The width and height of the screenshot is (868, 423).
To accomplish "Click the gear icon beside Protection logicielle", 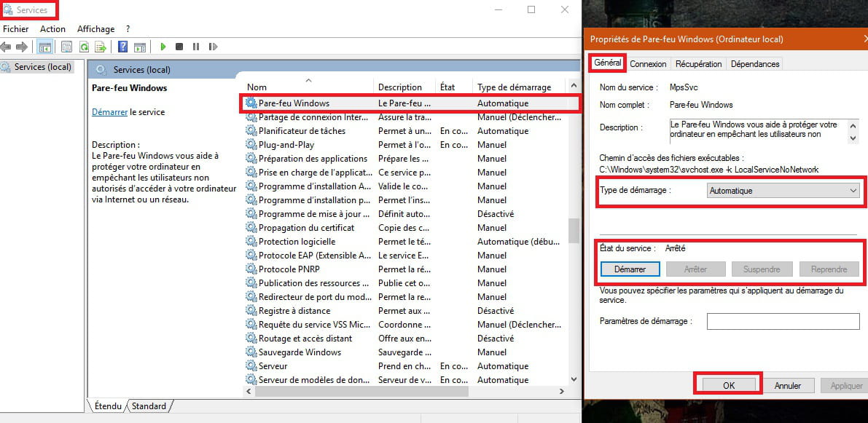I will [x=251, y=242].
